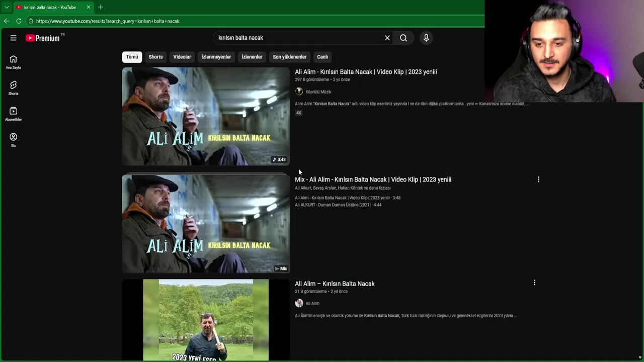Clear the search box with X icon
The width and height of the screenshot is (644, 362).
click(387, 38)
